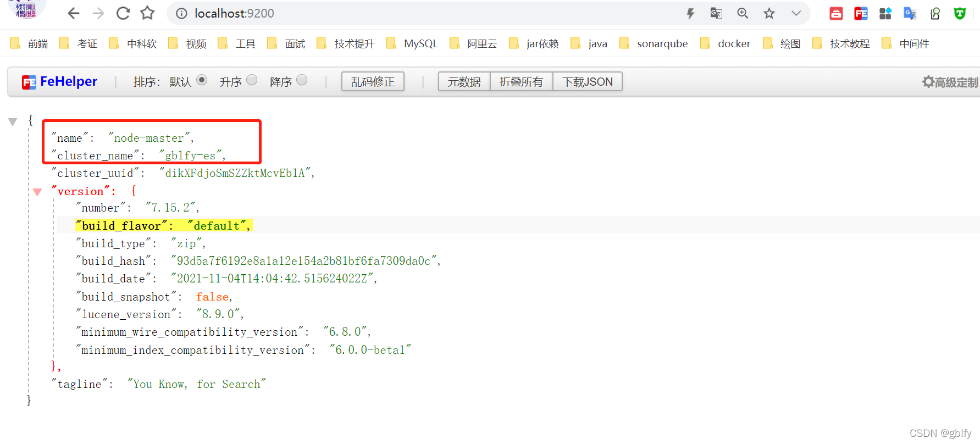The image size is (980, 444).
Task: Click the "You Know, for Search" tagline
Action: (196, 384)
